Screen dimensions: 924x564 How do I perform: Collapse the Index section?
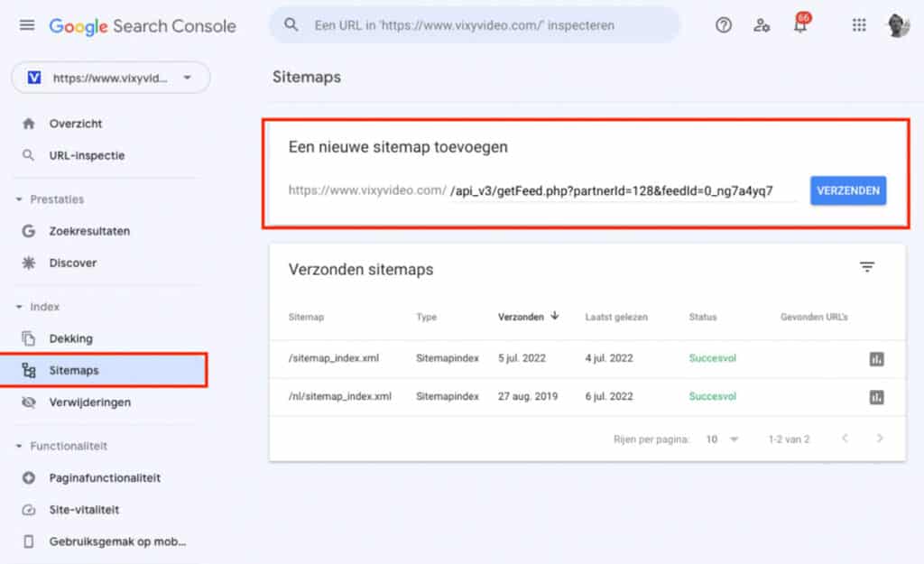click(x=19, y=307)
